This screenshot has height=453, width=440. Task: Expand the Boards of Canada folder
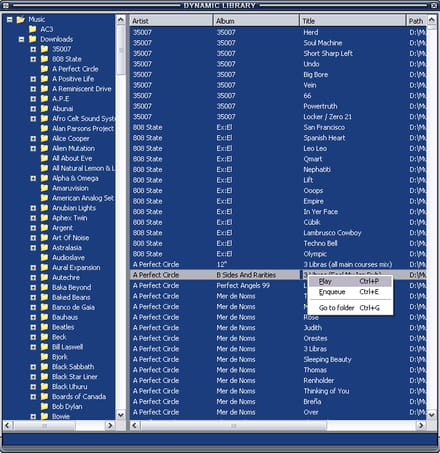click(33, 397)
